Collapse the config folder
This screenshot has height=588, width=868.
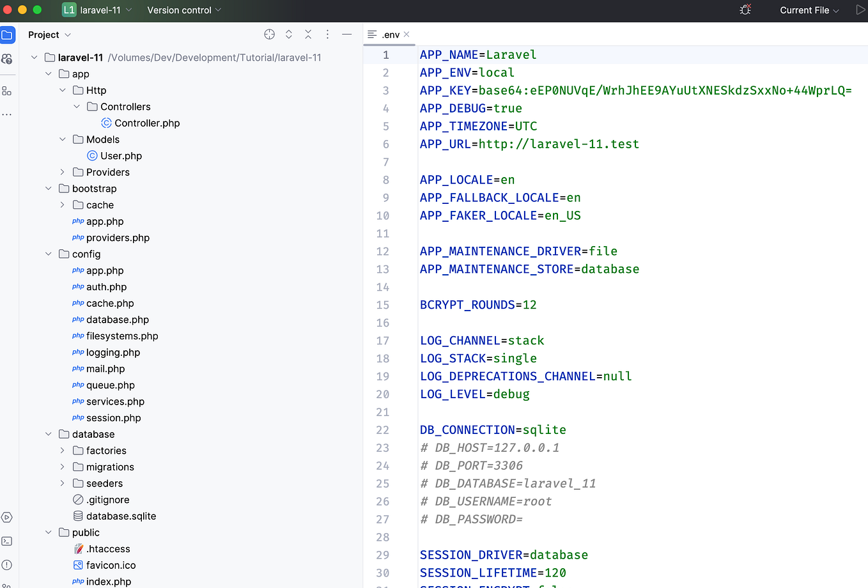(48, 254)
